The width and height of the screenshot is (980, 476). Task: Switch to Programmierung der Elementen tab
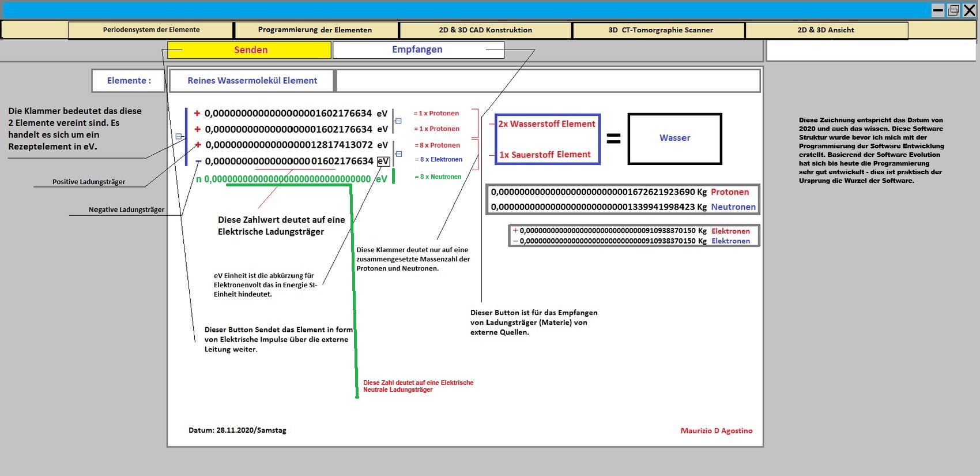pyautogui.click(x=315, y=30)
